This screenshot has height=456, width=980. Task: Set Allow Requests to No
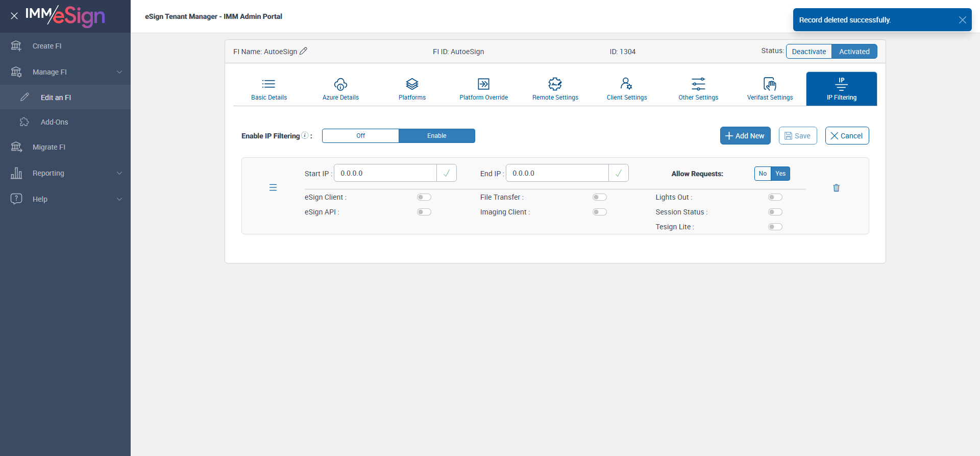click(x=763, y=174)
